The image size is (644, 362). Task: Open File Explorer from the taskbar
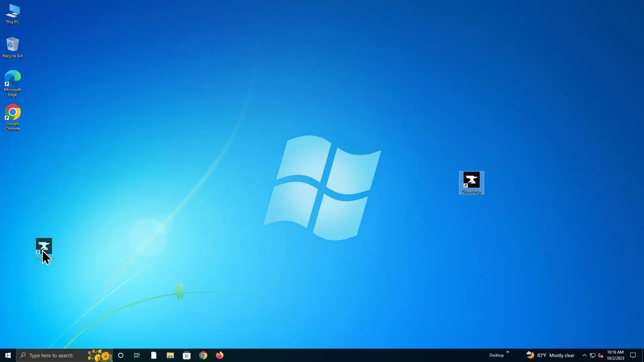coord(170,355)
